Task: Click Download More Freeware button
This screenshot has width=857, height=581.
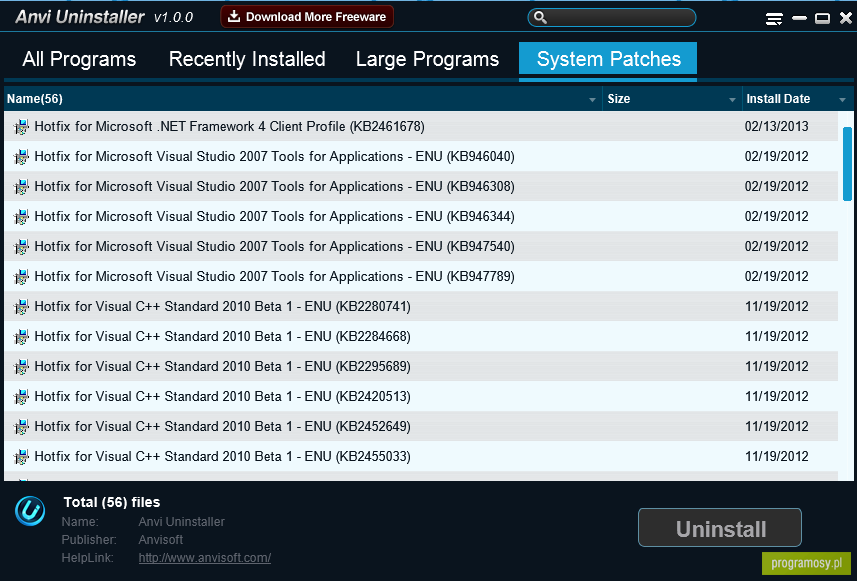Action: coord(307,17)
